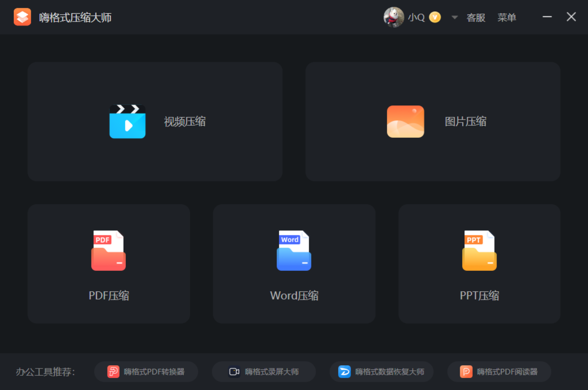This screenshot has height=390, width=588.
Task: Select the PPT压缩 label
Action: tap(480, 295)
